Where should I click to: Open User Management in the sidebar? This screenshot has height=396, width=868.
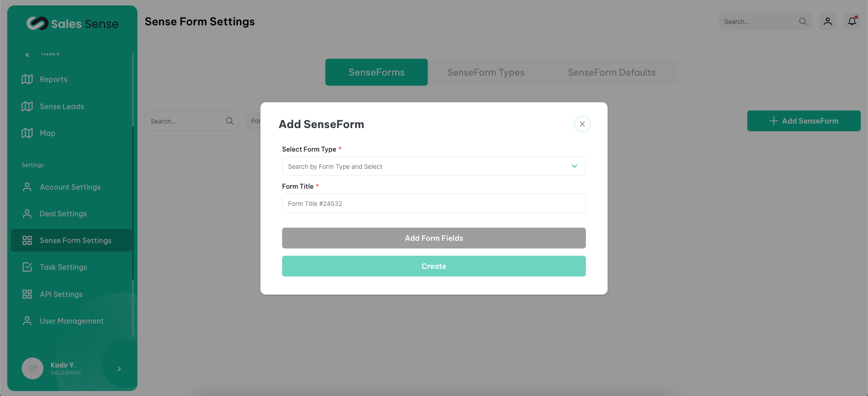71,321
